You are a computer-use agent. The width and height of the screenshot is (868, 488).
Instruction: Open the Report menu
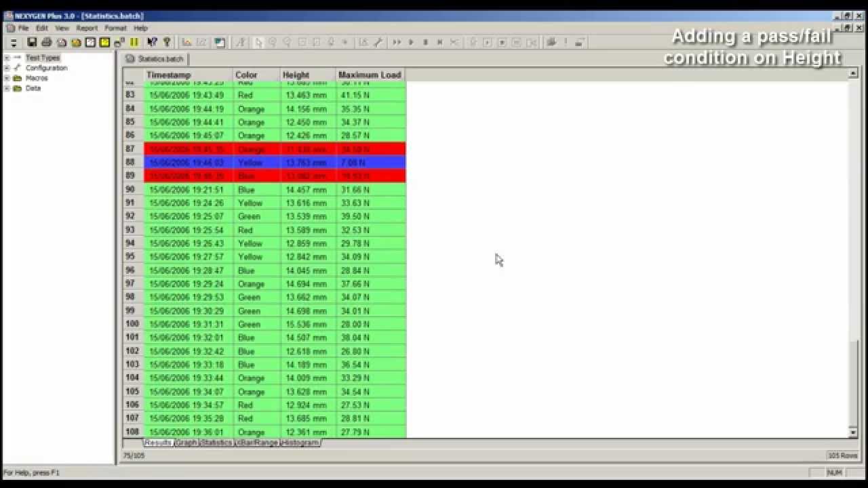[x=87, y=28]
